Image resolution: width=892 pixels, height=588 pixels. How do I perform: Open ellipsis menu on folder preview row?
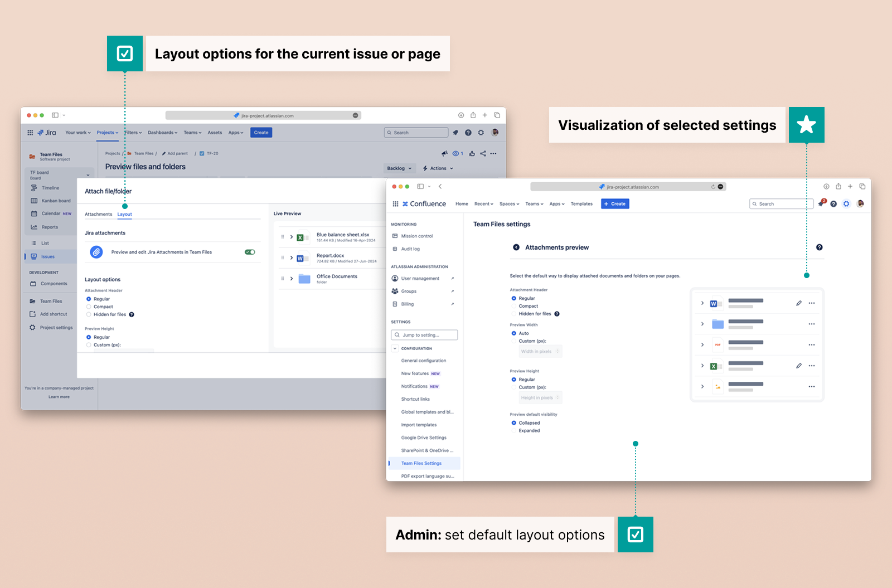point(812,324)
